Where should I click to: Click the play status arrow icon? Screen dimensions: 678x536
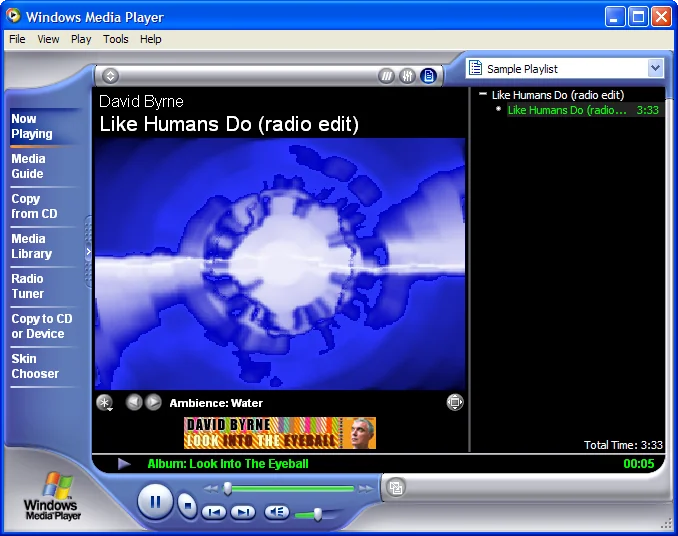coord(124,464)
